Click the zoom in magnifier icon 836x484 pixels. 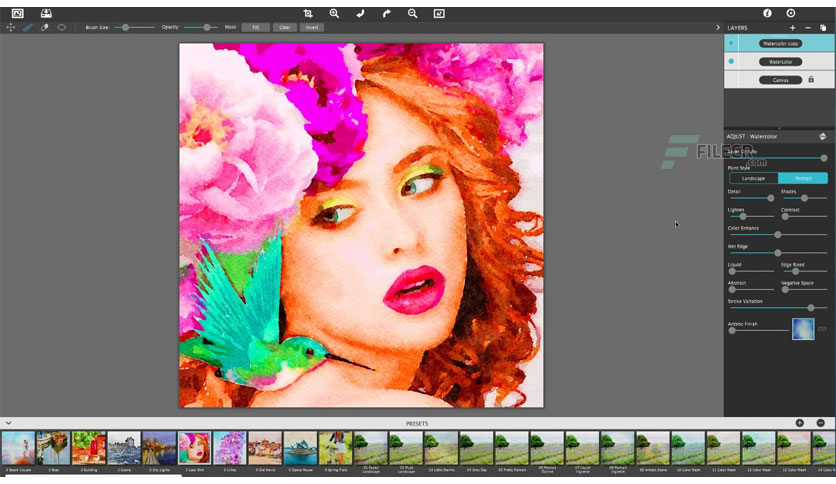pyautogui.click(x=334, y=13)
